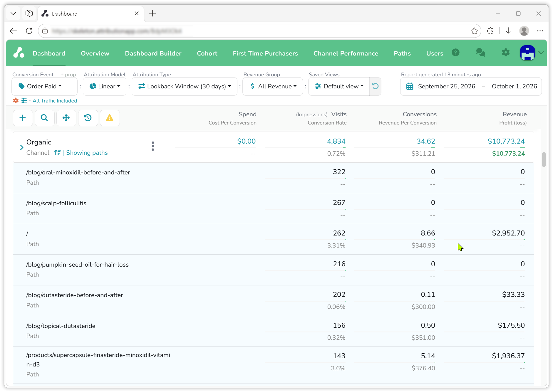The image size is (553, 392).
Task: Open the chat messages icon
Action: [x=480, y=53]
